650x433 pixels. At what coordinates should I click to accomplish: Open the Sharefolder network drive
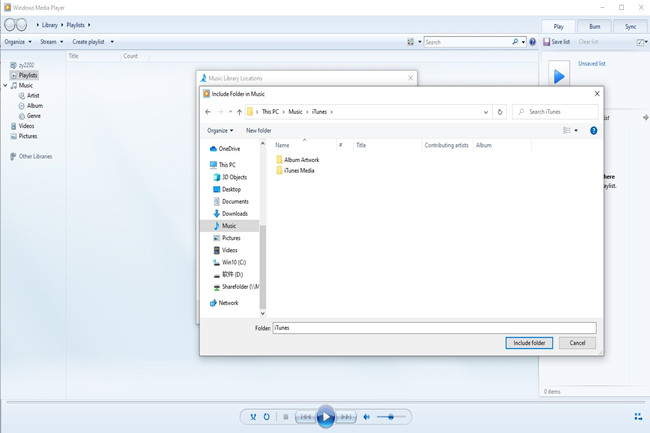click(x=236, y=287)
